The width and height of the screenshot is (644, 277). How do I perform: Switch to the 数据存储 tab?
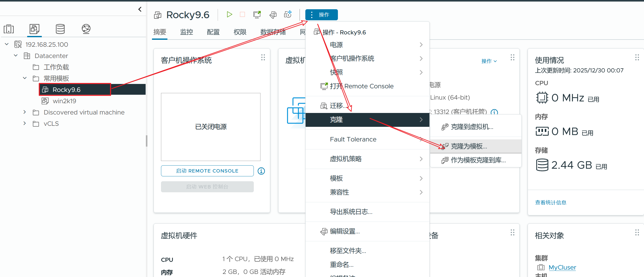[x=273, y=32]
